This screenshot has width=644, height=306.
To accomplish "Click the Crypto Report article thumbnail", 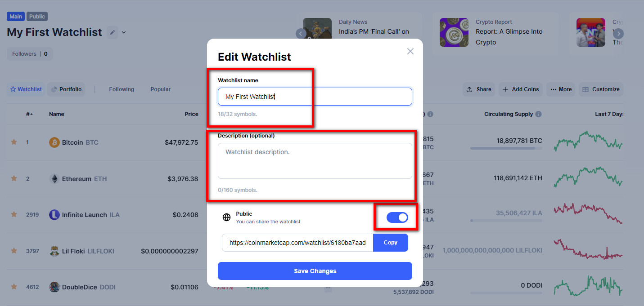I will (x=454, y=32).
